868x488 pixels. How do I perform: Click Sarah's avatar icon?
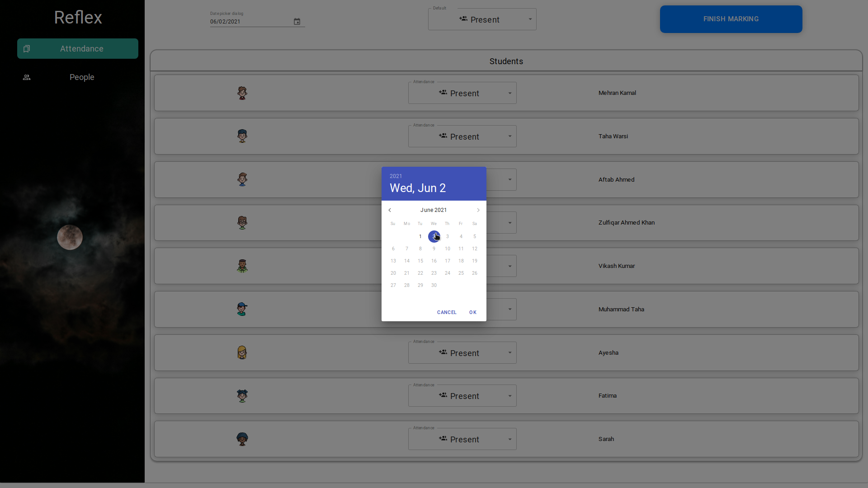[242, 439]
